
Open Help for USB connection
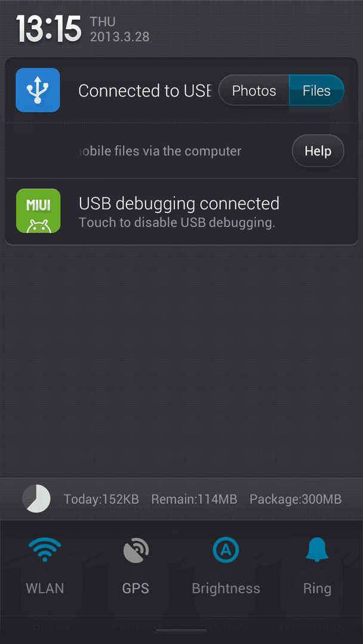(318, 151)
